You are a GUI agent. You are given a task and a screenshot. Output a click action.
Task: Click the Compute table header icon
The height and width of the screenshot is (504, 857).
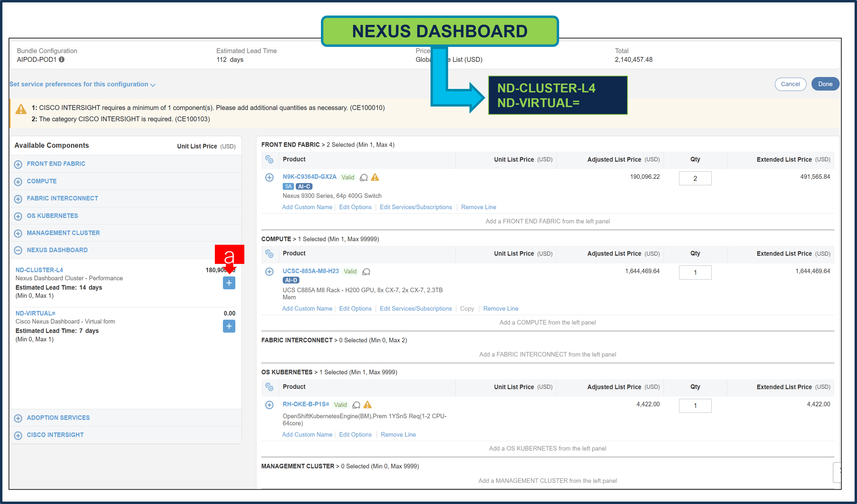269,254
